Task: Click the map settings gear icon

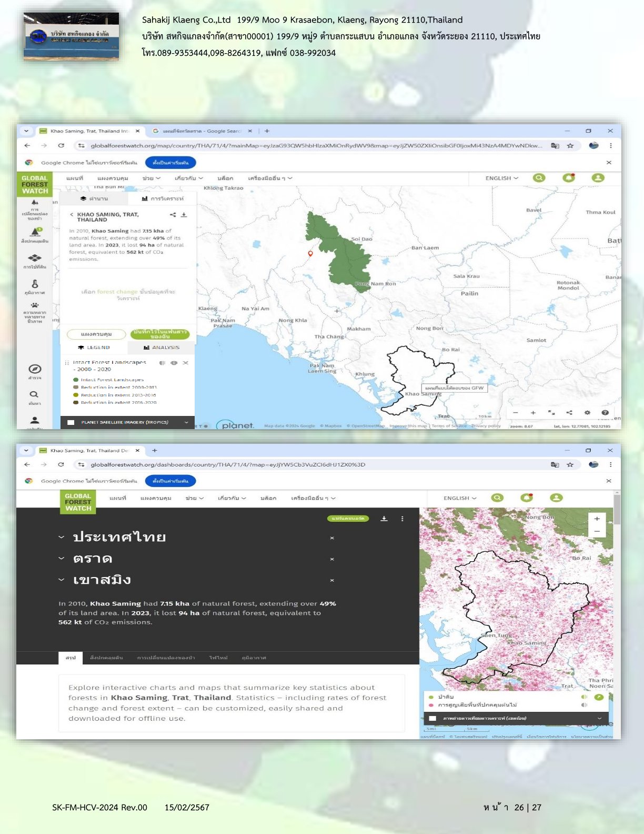Action: tap(587, 413)
